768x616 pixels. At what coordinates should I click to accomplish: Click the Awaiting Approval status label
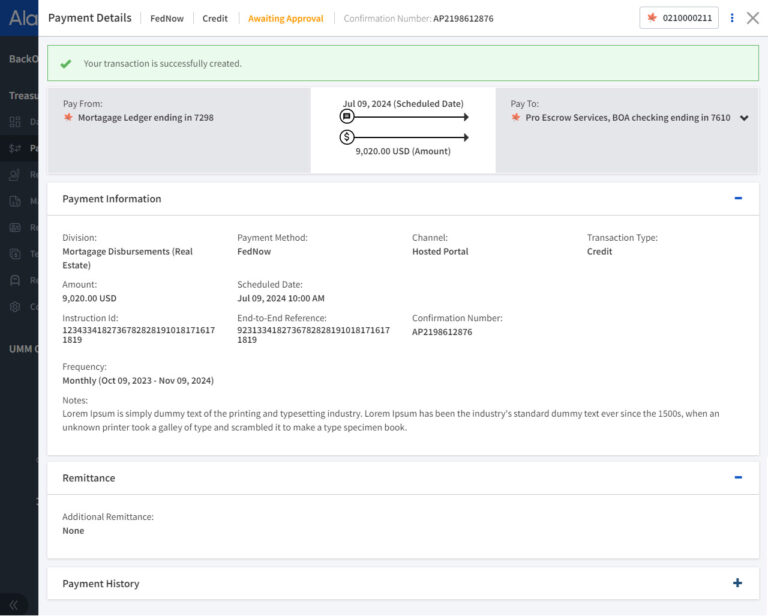(286, 18)
